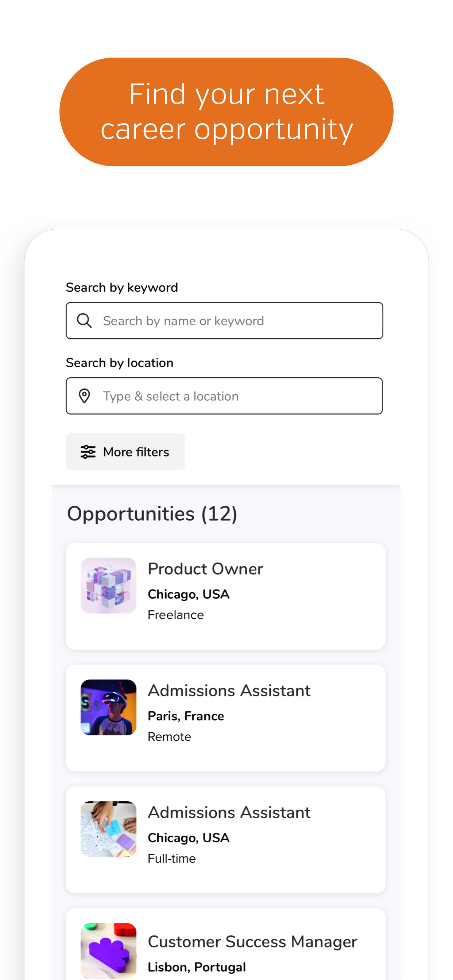Screen dimensions: 453x980
Task: Click the location pin icon
Action: (84, 396)
